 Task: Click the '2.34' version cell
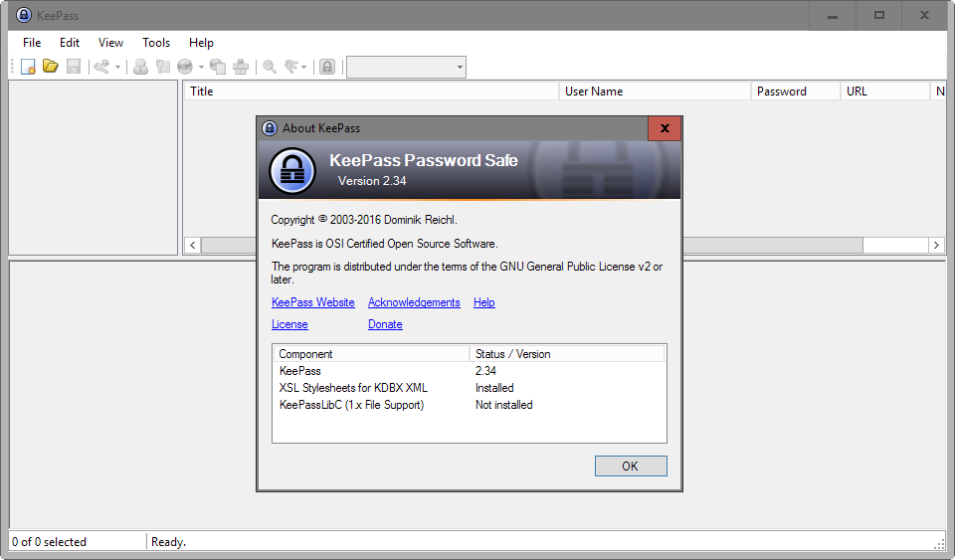[x=485, y=371]
